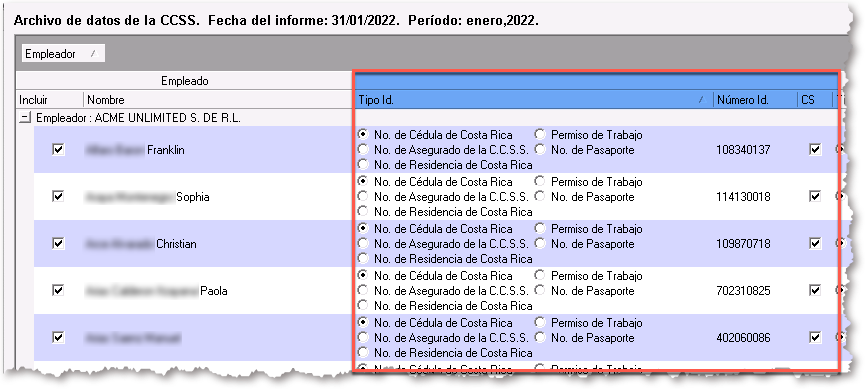Select No. de Asegurado C.C.S.S. for Franklin
The height and width of the screenshot is (389, 865).
[x=363, y=149]
